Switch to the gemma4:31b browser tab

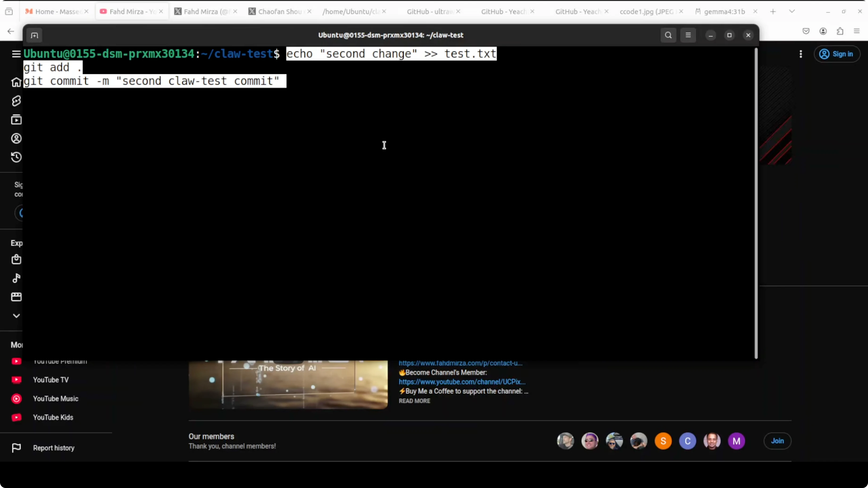(724, 12)
